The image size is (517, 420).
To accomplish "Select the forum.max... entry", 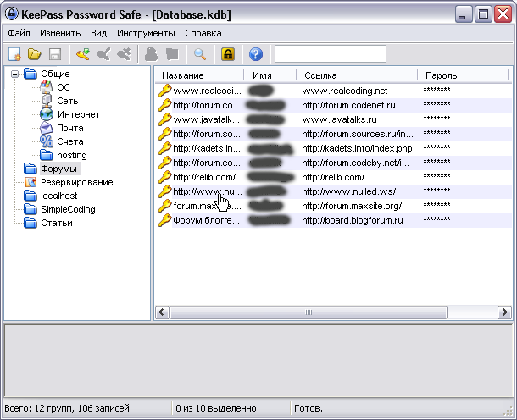I will coord(207,206).
